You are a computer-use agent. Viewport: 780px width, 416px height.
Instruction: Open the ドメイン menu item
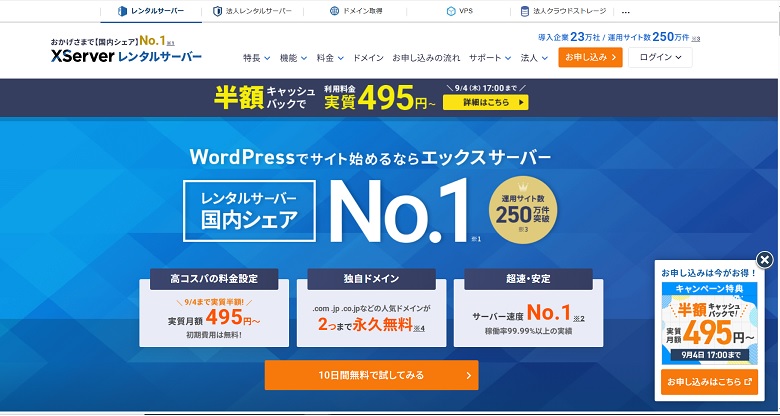point(369,58)
